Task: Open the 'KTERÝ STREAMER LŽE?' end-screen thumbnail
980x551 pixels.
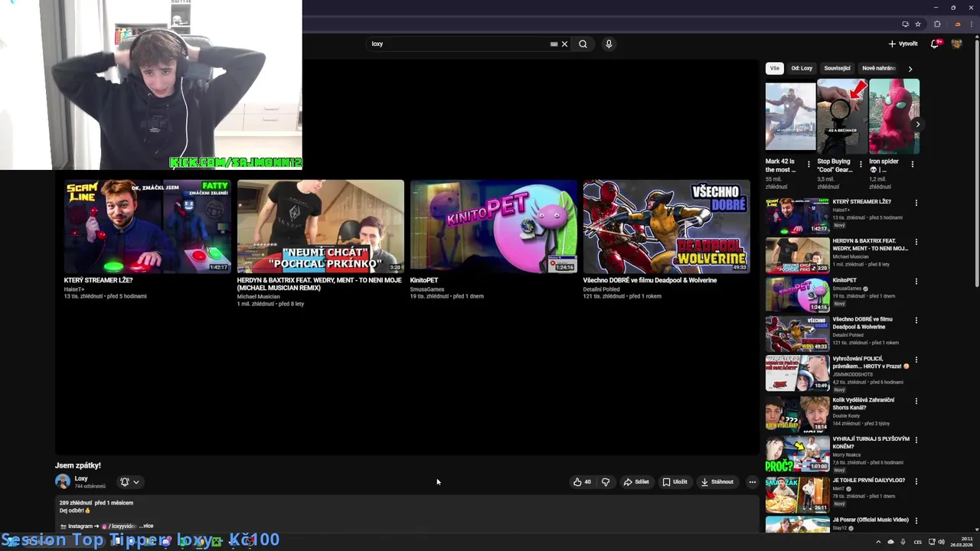Action: [x=148, y=227]
